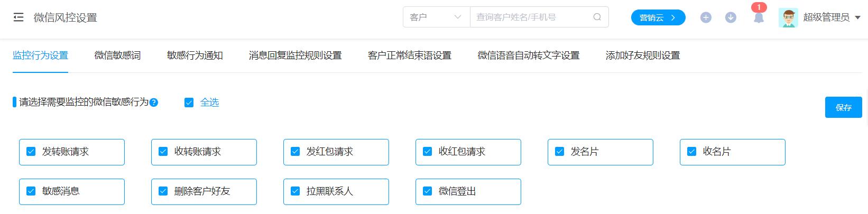Open the 营销云 button

658,17
